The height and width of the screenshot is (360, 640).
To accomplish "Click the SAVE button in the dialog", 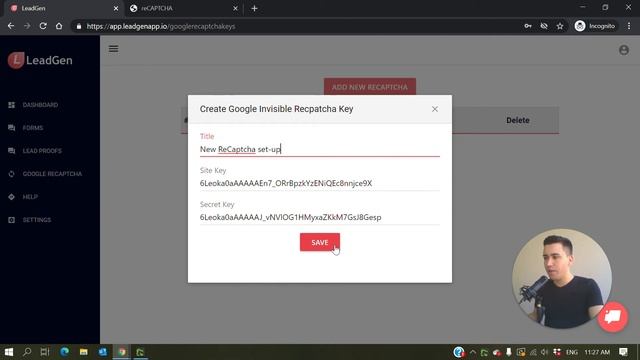I will coord(320,242).
